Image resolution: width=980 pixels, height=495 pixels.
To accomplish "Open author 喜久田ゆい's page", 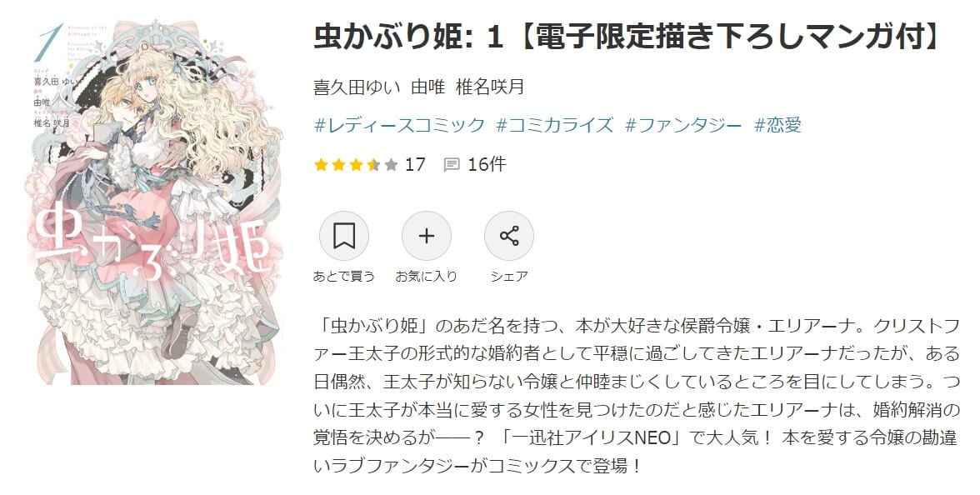I will [x=357, y=87].
